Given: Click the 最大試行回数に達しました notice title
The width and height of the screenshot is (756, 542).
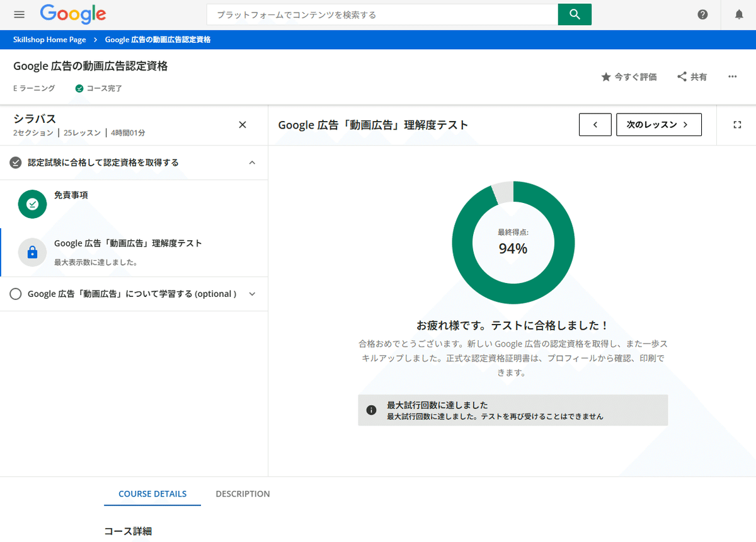Looking at the screenshot, I should (x=437, y=405).
